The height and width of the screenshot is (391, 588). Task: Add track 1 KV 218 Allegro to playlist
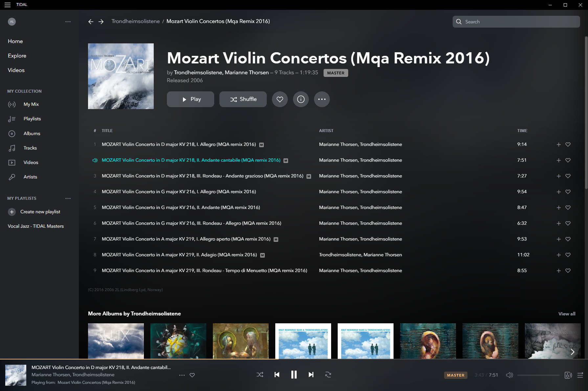point(558,145)
